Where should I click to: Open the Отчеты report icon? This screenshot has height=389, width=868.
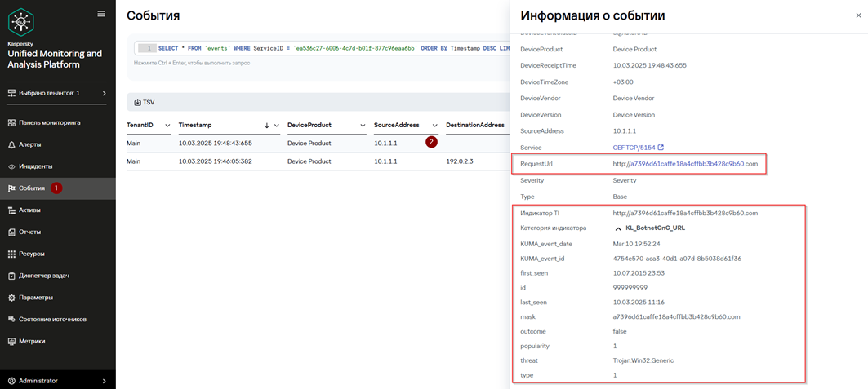[11, 232]
